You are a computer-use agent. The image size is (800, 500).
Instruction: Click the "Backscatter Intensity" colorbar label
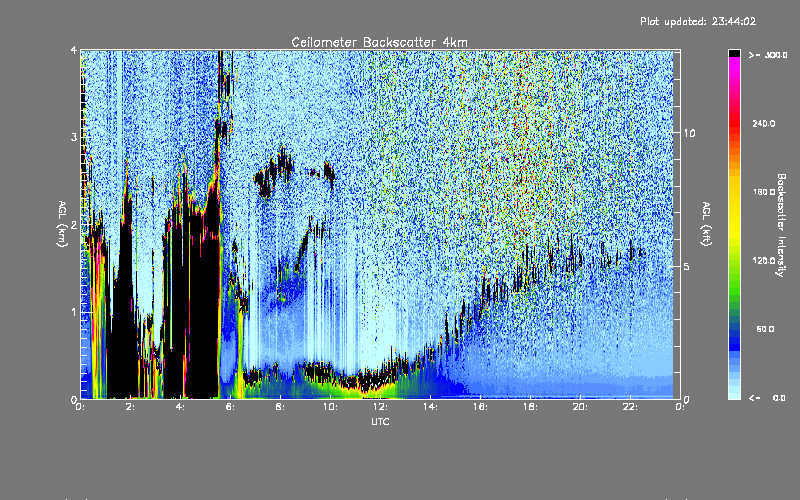(x=781, y=225)
